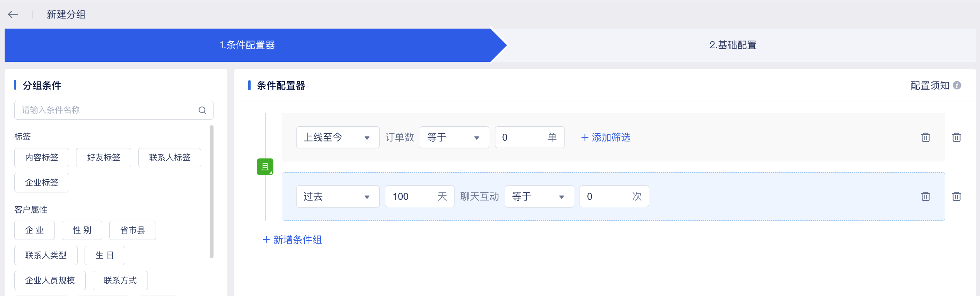The image size is (980, 296).
Task: Delete the first condition group outer trash icon
Action: coord(956,137)
